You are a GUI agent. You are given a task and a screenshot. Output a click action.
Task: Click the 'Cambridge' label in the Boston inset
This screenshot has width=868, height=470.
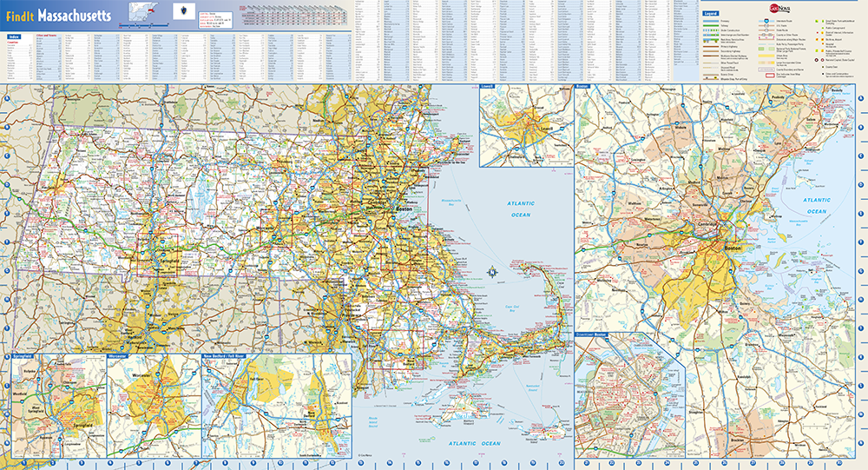[x=707, y=224]
